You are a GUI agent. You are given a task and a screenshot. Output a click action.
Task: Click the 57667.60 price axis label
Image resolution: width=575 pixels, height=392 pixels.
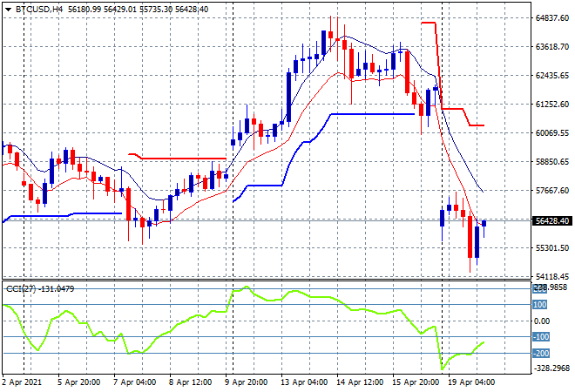552,190
